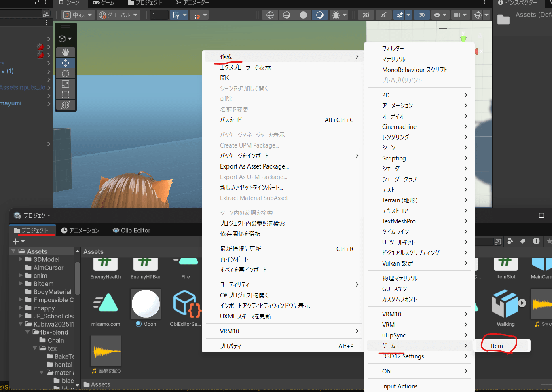Choose the Rect transform tool
552x392 pixels.
click(66, 95)
